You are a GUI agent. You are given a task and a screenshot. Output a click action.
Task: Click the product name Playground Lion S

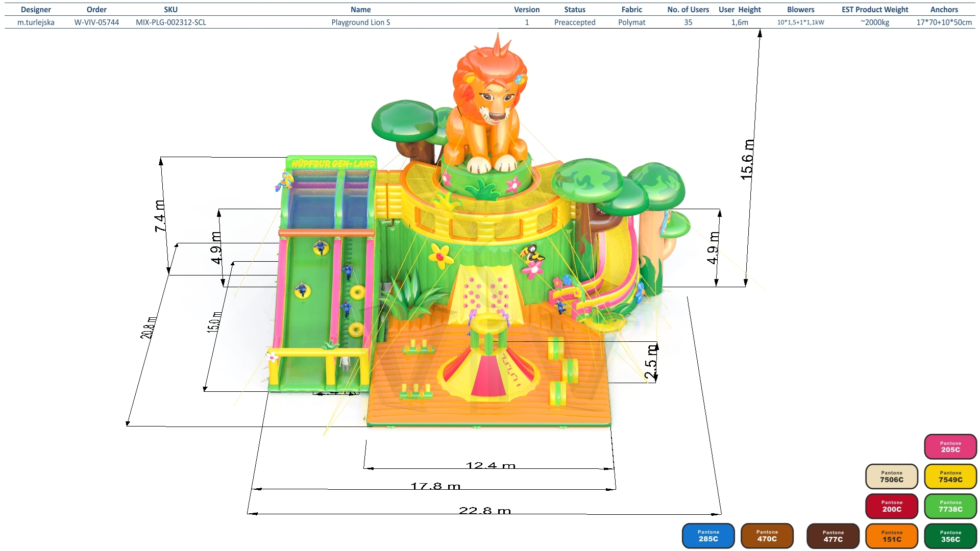361,22
